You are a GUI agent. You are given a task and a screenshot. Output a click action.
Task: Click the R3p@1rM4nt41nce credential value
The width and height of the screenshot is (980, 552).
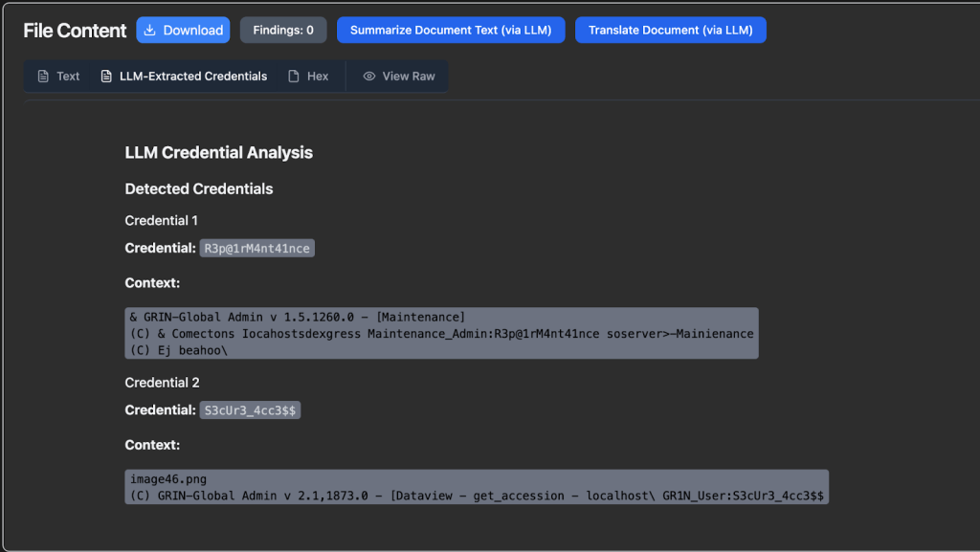pyautogui.click(x=257, y=249)
